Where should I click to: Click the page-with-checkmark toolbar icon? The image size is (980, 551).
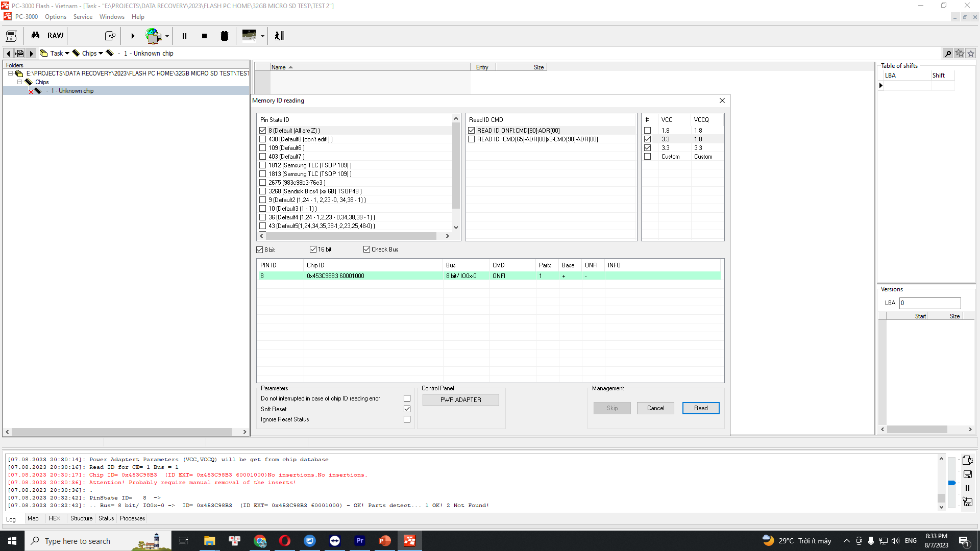click(x=110, y=36)
